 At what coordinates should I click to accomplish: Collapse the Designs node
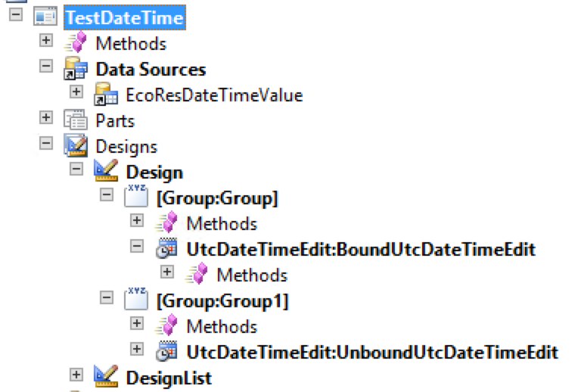coord(46,143)
